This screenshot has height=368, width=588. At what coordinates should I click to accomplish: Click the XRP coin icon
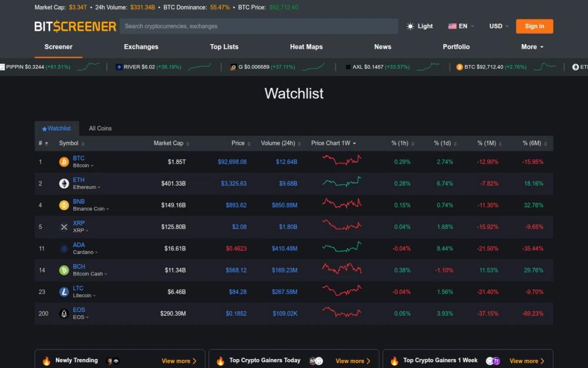[64, 227]
